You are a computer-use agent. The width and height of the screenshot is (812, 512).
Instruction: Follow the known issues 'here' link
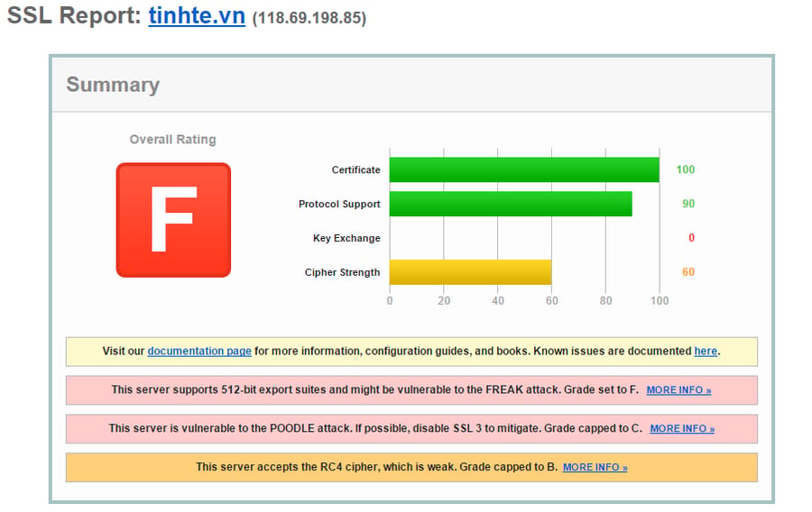click(x=706, y=352)
